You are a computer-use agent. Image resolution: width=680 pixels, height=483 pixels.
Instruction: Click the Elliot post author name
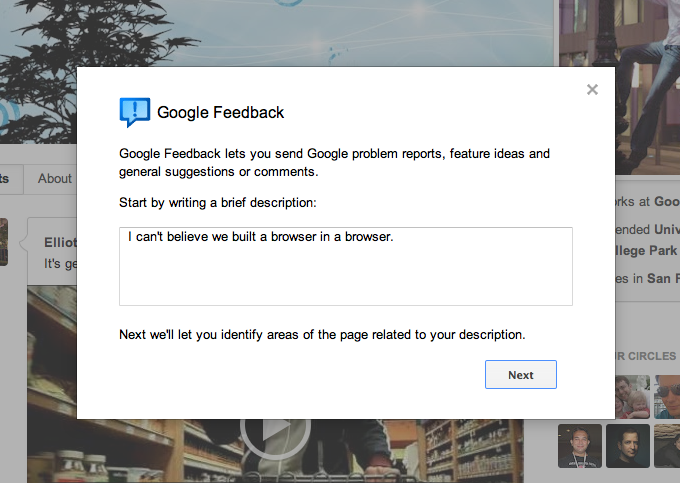[x=60, y=242]
